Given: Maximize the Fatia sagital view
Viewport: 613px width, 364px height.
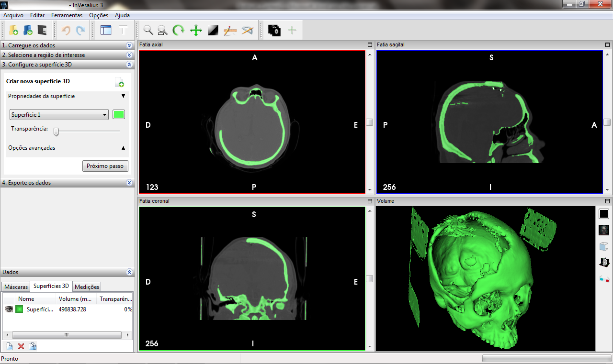Looking at the screenshot, I should tap(607, 44).
